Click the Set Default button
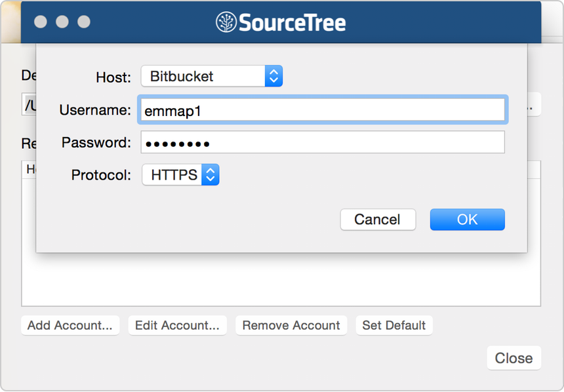 [394, 326]
